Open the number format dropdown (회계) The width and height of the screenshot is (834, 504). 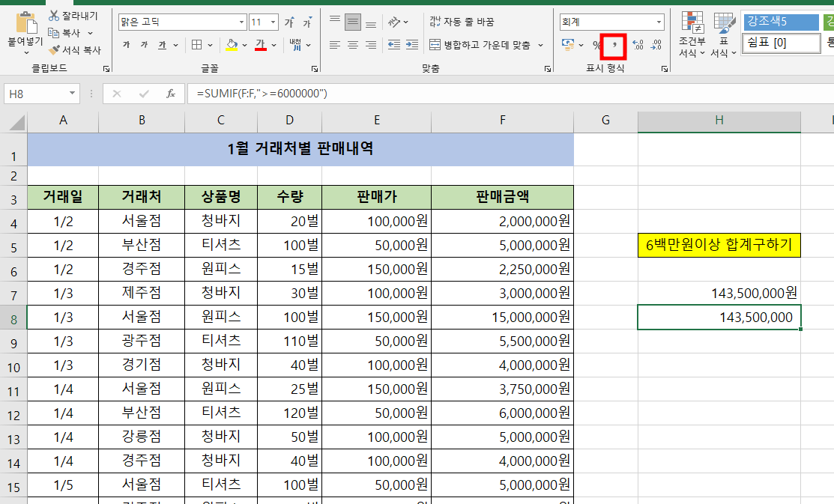pyautogui.click(x=659, y=22)
